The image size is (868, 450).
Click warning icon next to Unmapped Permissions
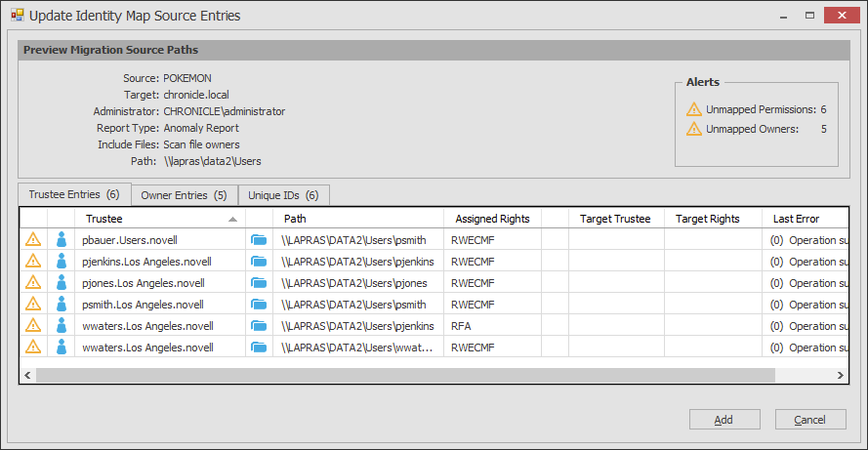693,109
